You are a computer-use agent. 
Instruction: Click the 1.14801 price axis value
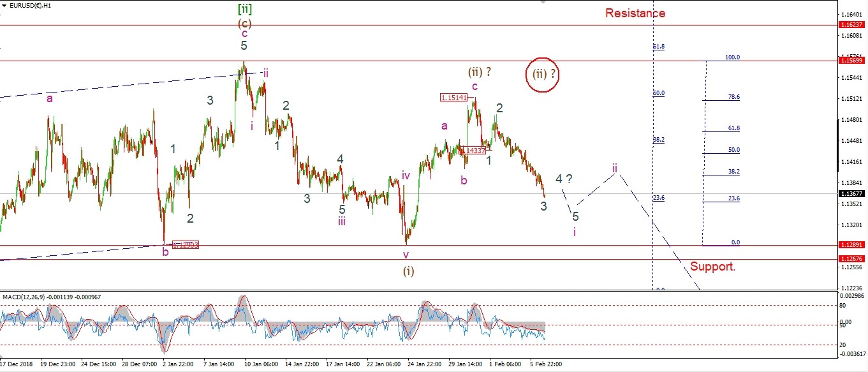click(x=853, y=120)
